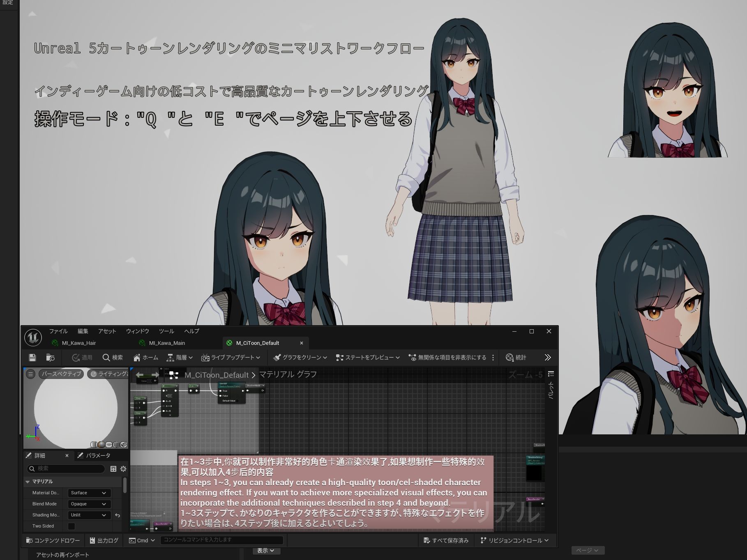Open Material Domain Surface dropdown
Viewport: 747px width, 560px height.
point(89,493)
